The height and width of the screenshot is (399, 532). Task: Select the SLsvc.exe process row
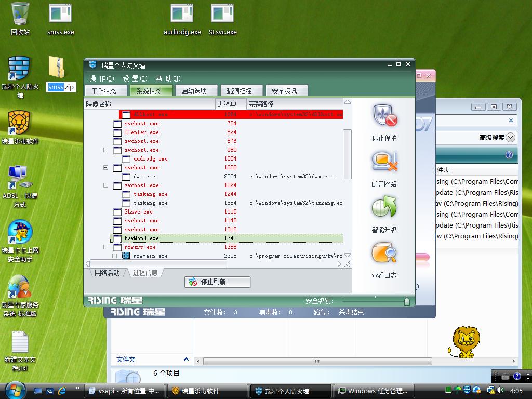(x=227, y=211)
